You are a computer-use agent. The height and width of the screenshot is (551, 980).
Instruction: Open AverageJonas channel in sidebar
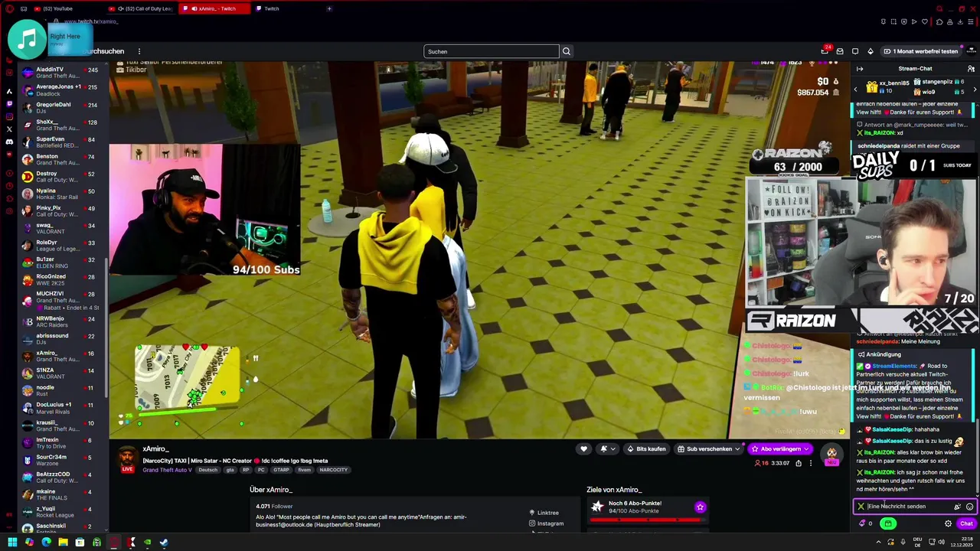click(x=63, y=90)
